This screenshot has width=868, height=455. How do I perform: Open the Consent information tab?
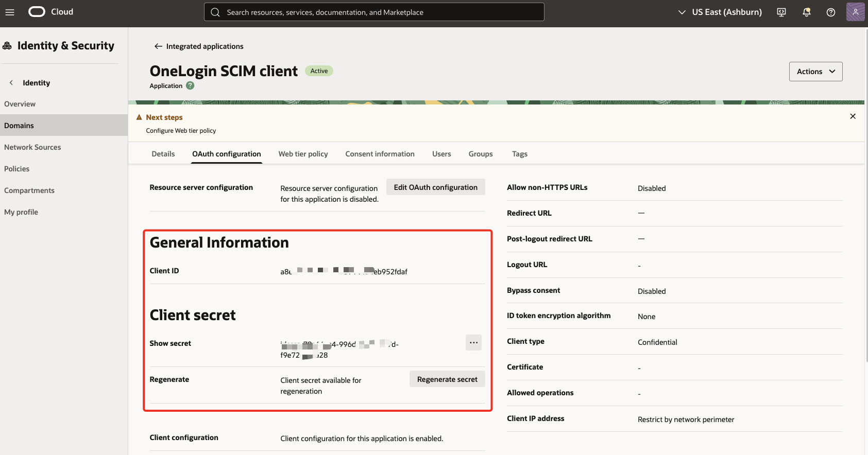380,154
